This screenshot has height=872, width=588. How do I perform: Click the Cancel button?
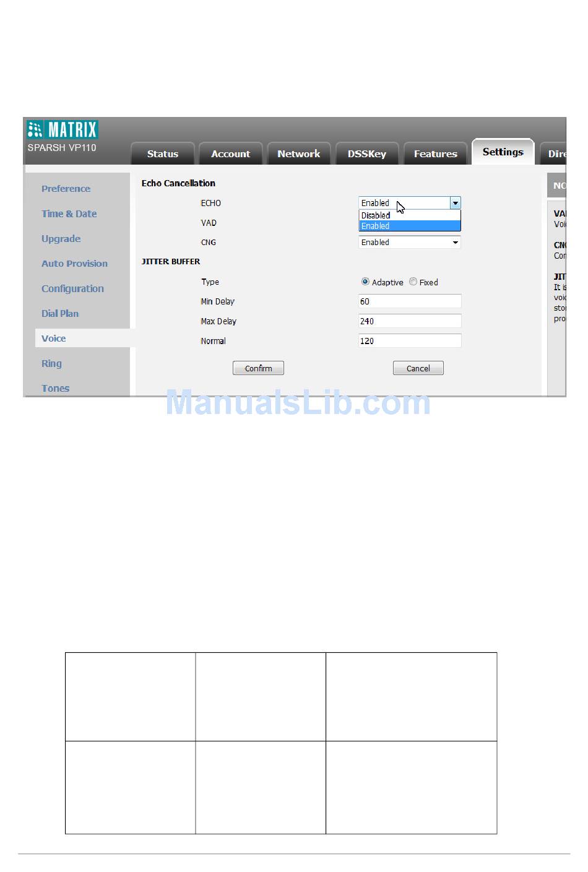pos(418,368)
